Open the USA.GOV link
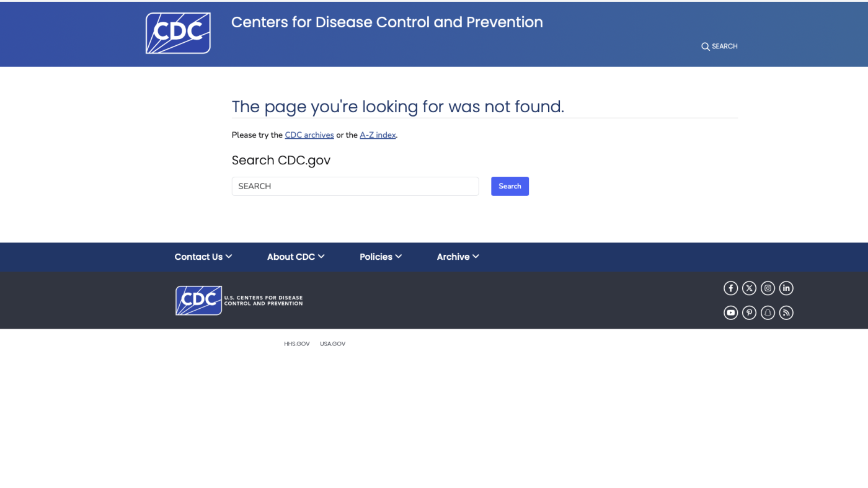The height and width of the screenshot is (488, 868). (x=332, y=344)
